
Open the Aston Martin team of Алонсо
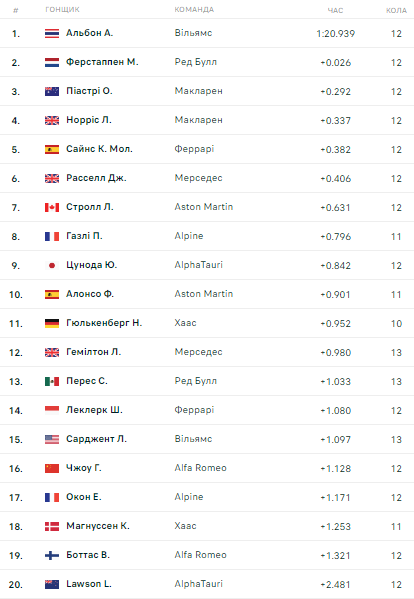[x=204, y=294]
